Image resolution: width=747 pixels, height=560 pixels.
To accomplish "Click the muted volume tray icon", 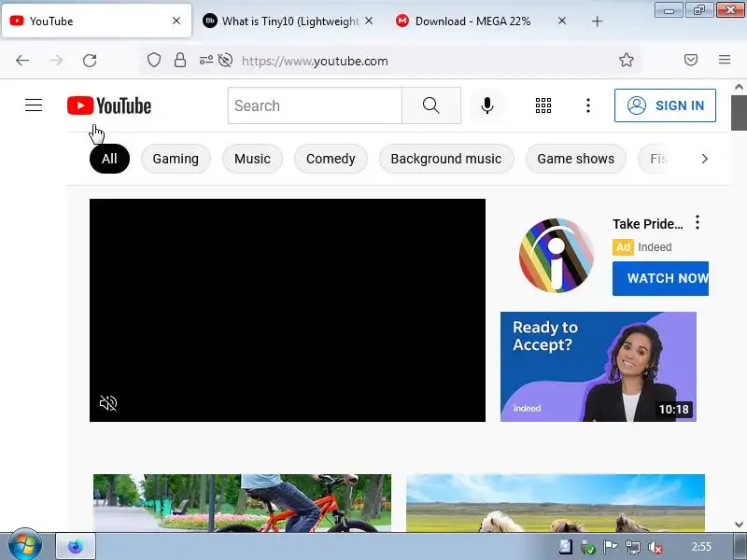I will (655, 547).
